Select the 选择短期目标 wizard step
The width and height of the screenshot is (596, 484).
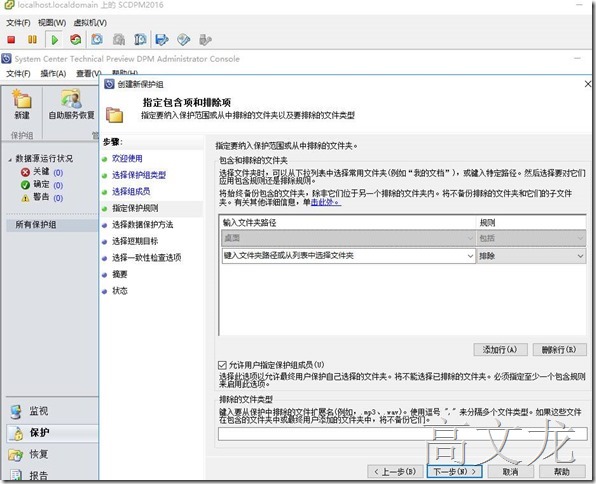[135, 241]
